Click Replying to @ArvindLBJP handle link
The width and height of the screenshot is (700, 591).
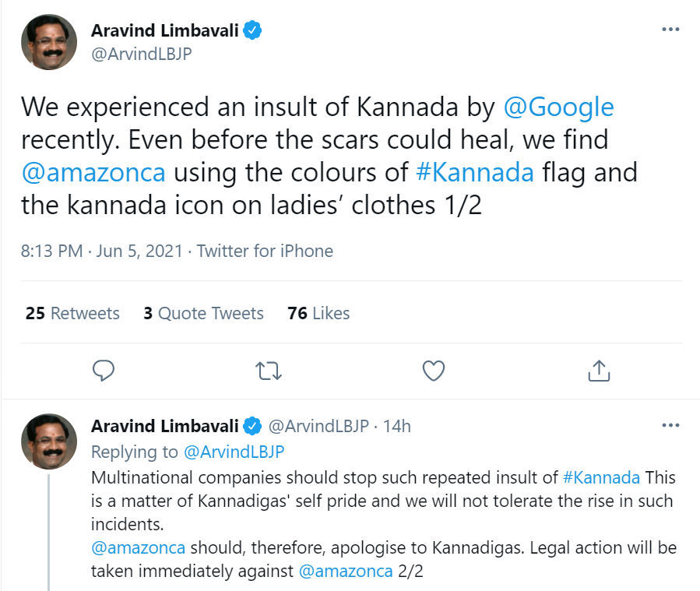tap(234, 452)
